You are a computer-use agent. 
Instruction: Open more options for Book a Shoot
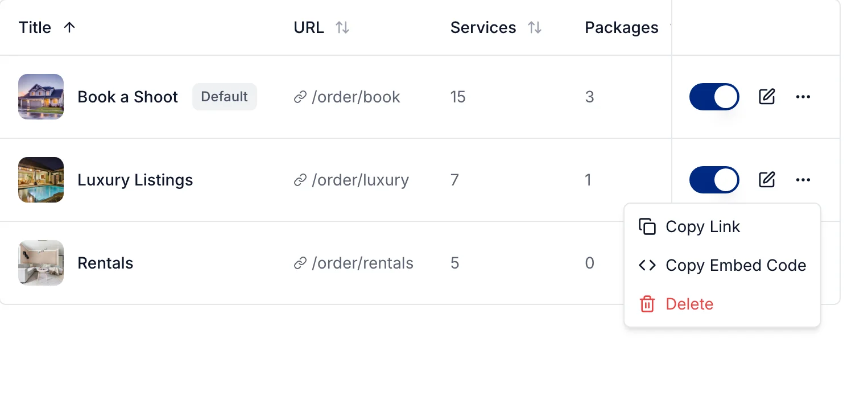pos(803,97)
